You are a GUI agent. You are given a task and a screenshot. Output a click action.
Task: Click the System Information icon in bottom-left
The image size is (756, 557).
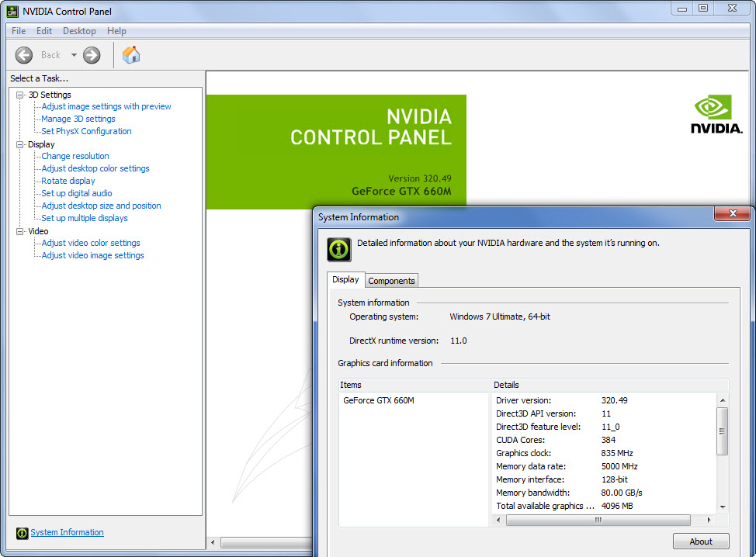click(x=23, y=533)
